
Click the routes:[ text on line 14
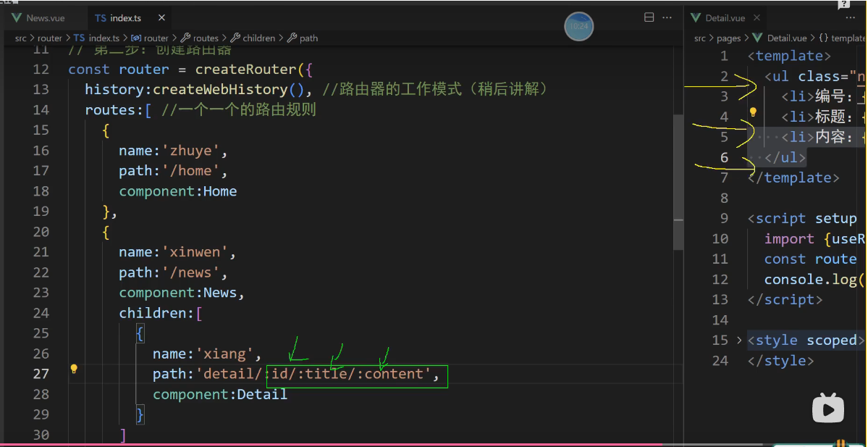point(118,109)
